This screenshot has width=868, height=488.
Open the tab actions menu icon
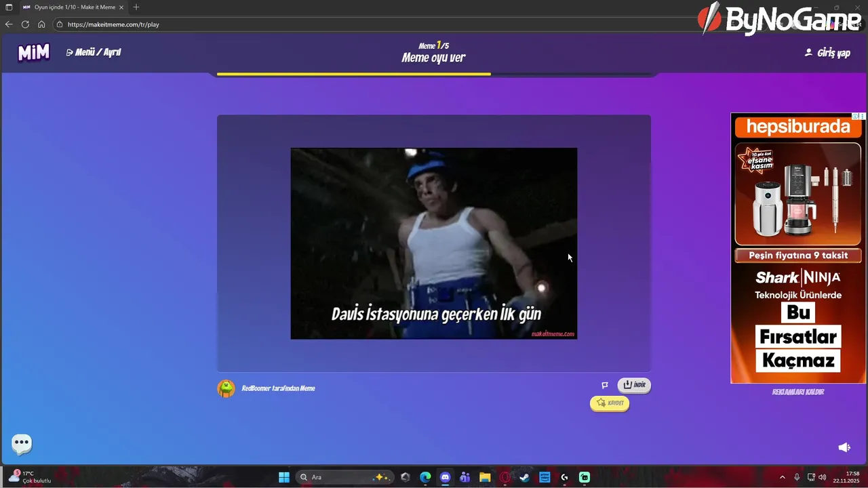[9, 7]
